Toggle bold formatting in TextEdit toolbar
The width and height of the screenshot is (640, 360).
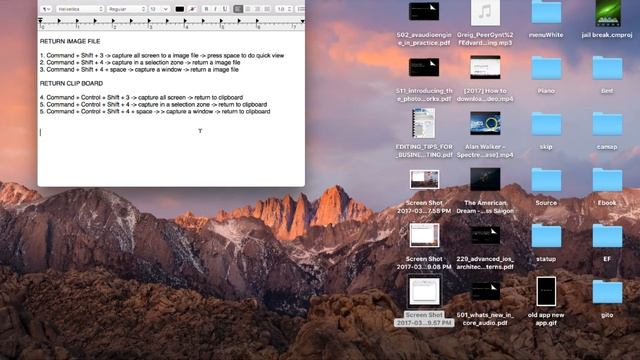[x=206, y=9]
